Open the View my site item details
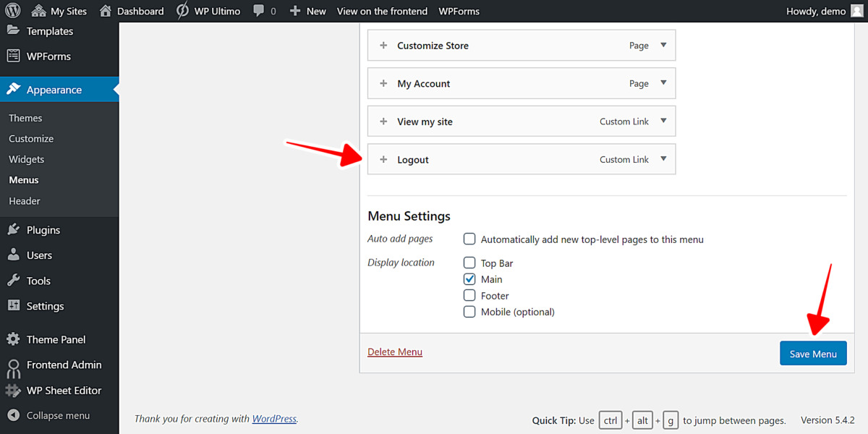The height and width of the screenshot is (434, 868). click(x=663, y=122)
